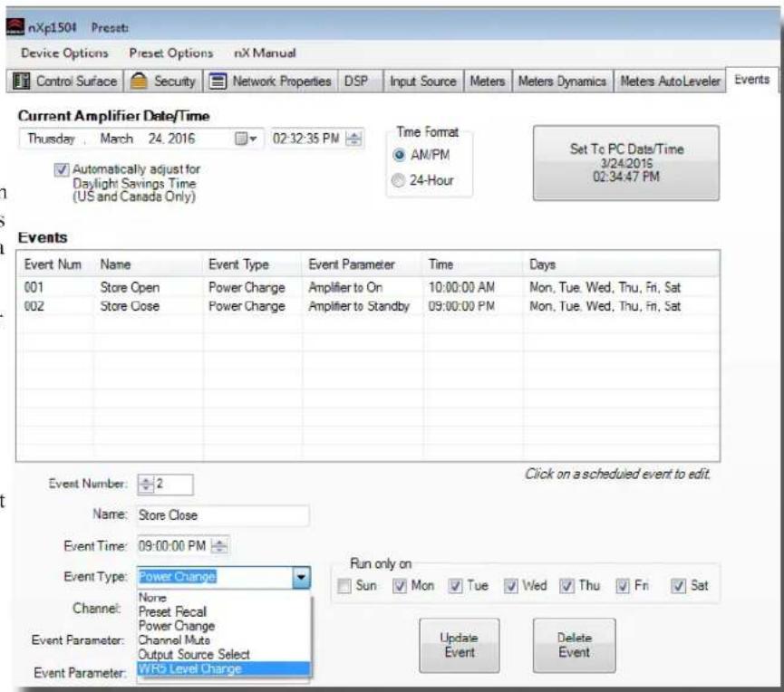Screen dimensions: 784x692
Task: Toggle the Tue run day checkbox
Action: click(455, 586)
